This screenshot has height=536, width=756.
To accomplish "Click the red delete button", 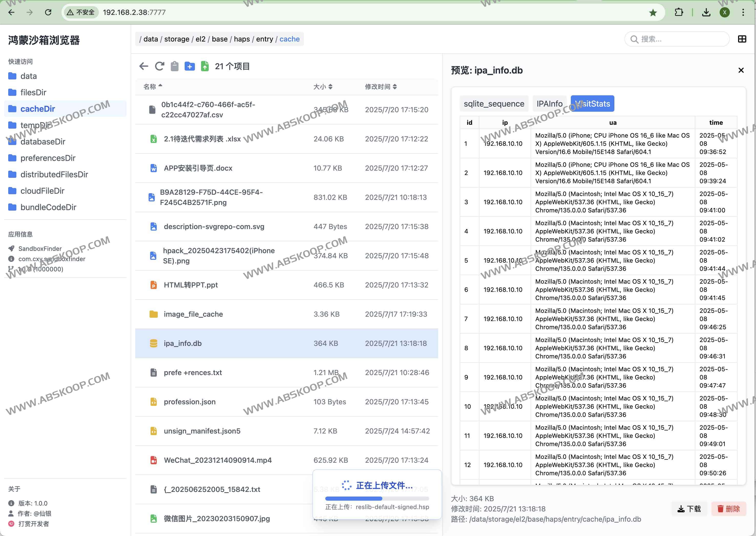I will [728, 509].
